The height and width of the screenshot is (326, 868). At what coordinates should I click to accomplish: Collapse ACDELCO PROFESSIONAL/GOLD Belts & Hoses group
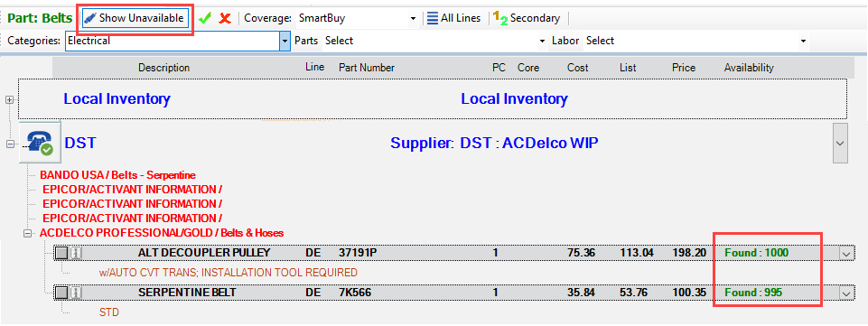[27, 234]
